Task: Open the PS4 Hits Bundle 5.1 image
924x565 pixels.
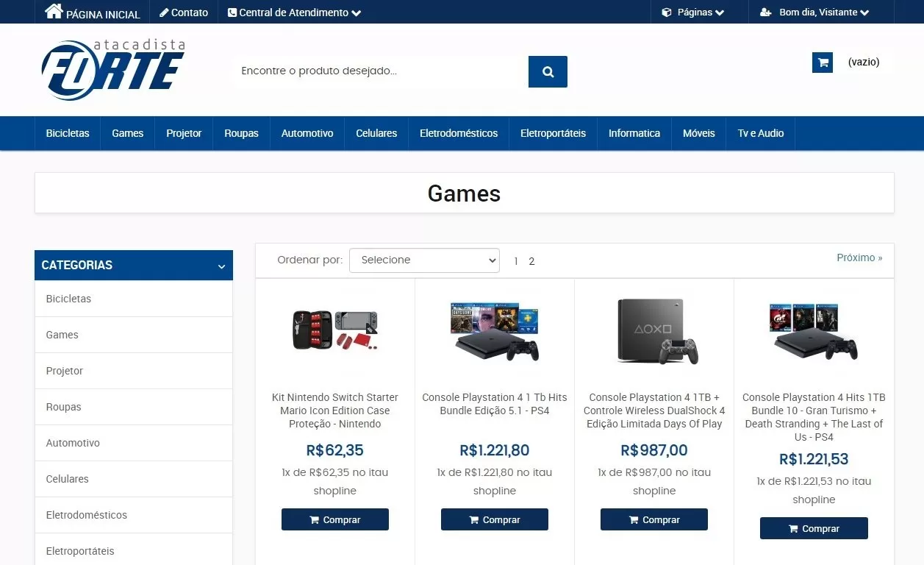Action: (x=495, y=331)
